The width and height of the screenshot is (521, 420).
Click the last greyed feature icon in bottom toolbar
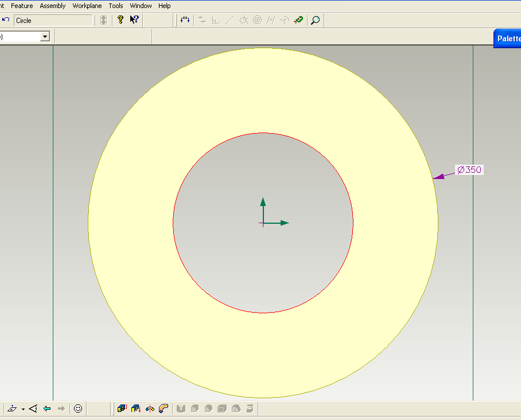point(250,409)
